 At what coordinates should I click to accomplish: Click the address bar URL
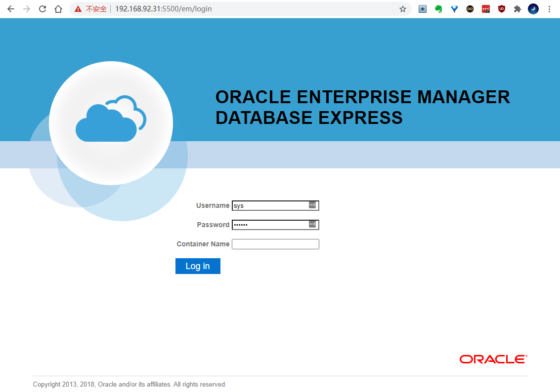coord(163,9)
